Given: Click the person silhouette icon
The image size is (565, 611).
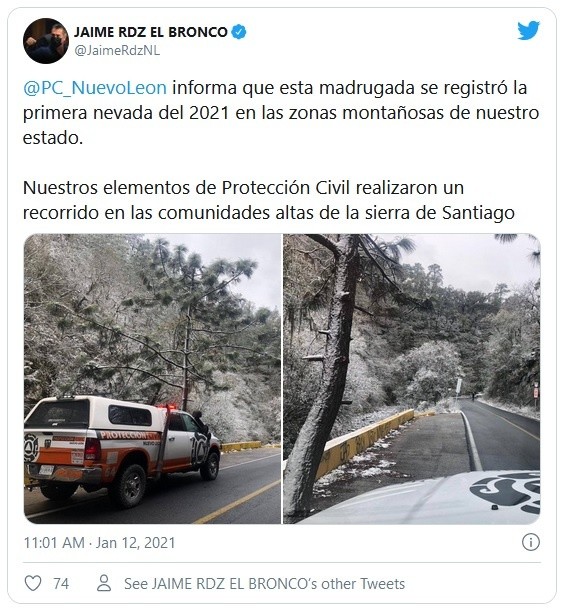Looking at the screenshot, I should [104, 583].
